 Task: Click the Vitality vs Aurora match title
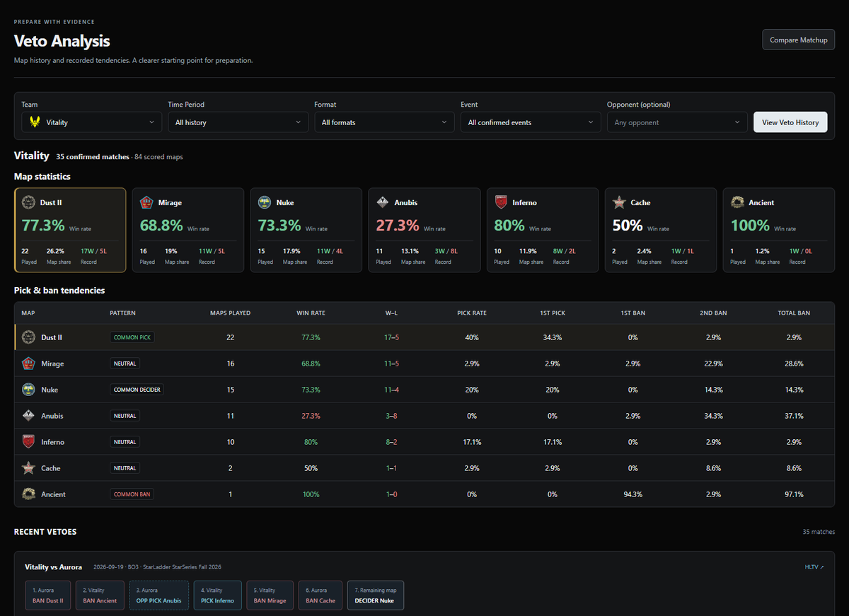point(53,567)
